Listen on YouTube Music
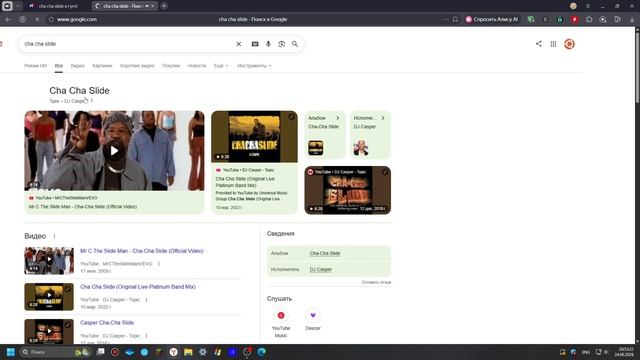Viewport: 640px width, 360px height. click(x=281, y=322)
